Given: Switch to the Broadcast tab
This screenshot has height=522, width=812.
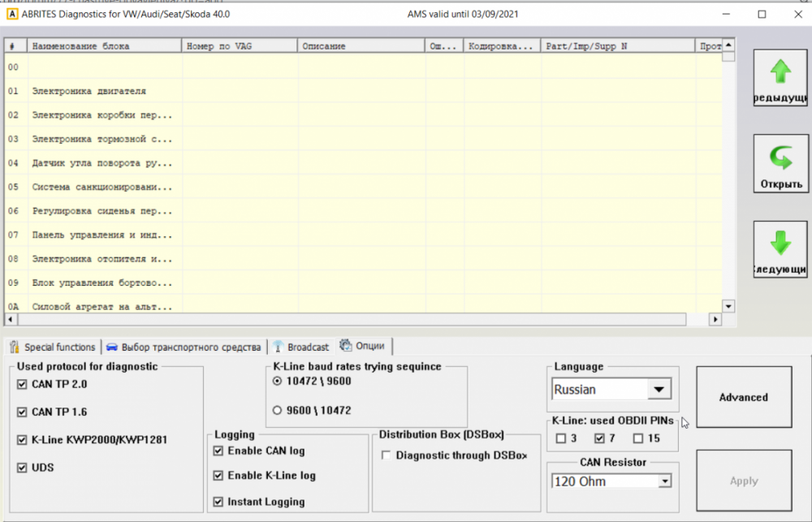Looking at the screenshot, I should (x=301, y=347).
